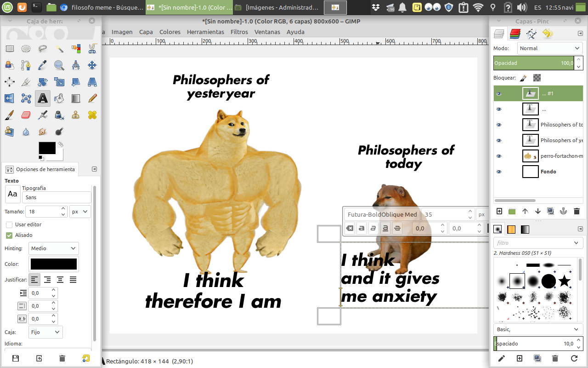Image resolution: width=588 pixels, height=368 pixels.
Task: Select the Paths tool
Action: [x=26, y=65]
